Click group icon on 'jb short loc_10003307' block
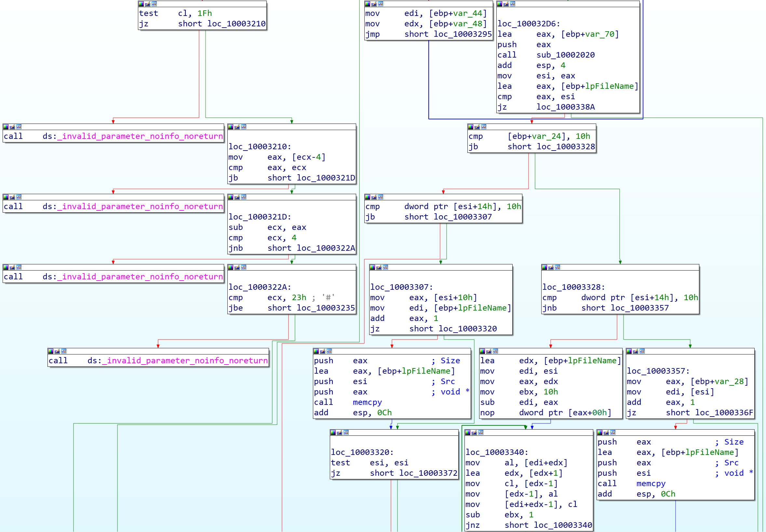766x532 pixels. 381,197
